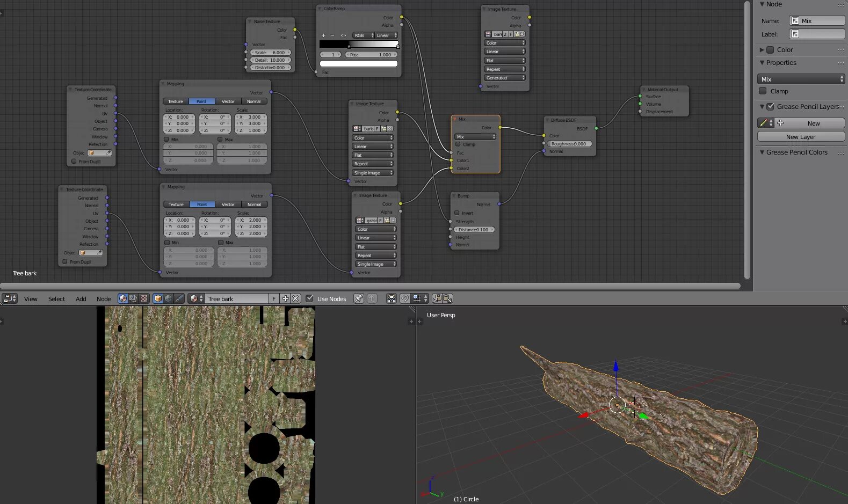This screenshot has width=848, height=504.
Task: Choose world shader nodes sphere icon
Action: pyautogui.click(x=168, y=298)
